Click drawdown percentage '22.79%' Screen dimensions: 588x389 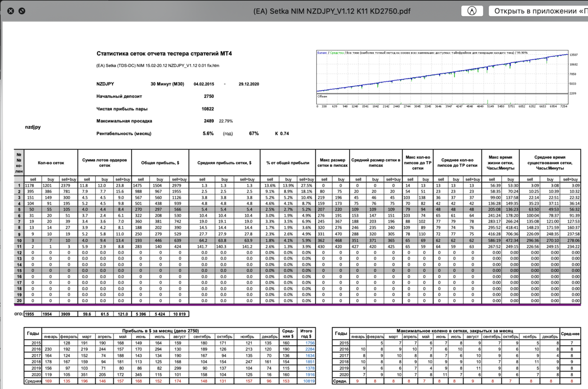pos(226,121)
